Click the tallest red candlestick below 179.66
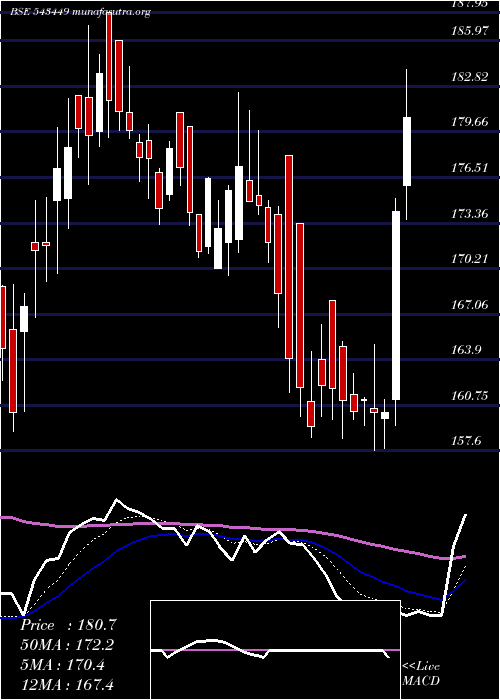The height and width of the screenshot is (700, 500). pyautogui.click(x=289, y=257)
